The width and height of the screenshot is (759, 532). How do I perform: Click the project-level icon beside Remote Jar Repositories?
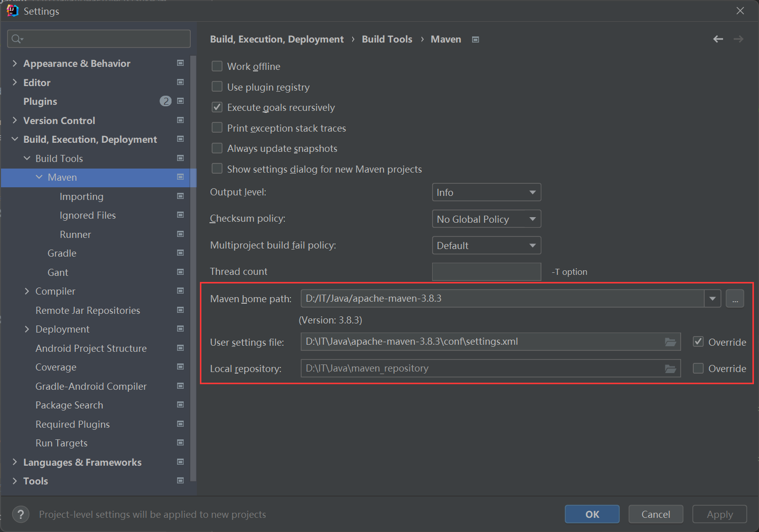180,310
